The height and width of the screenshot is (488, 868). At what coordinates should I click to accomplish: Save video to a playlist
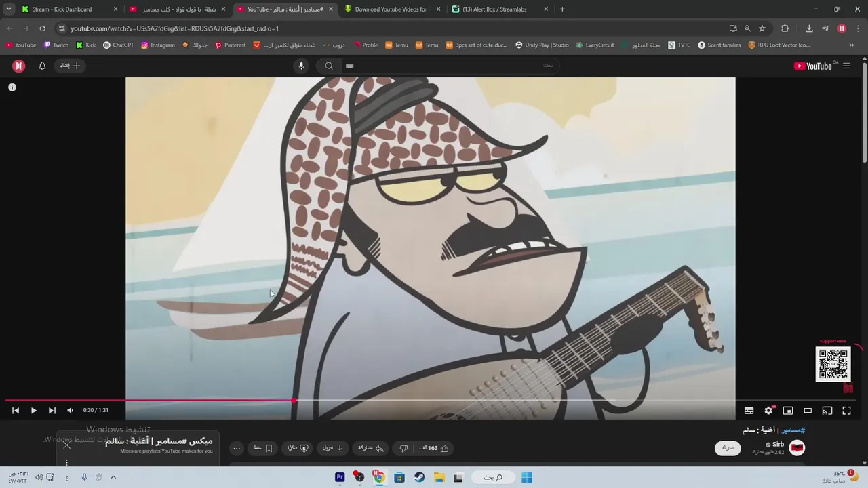263,448
